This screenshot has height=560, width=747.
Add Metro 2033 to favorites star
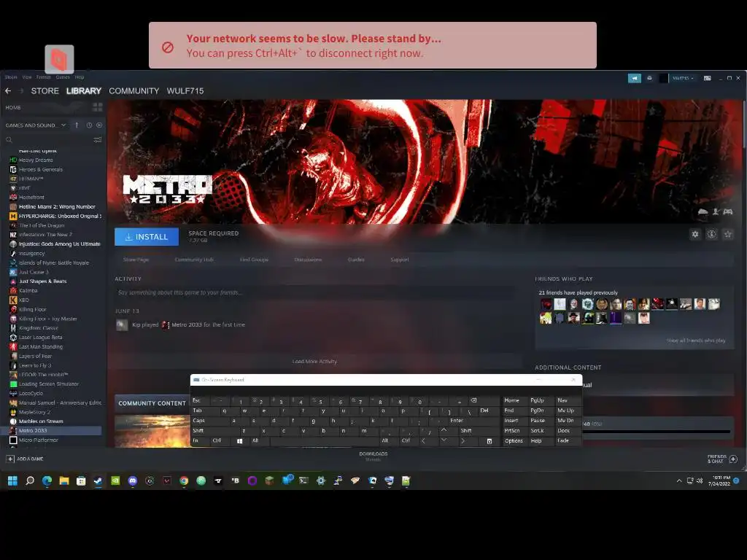728,234
